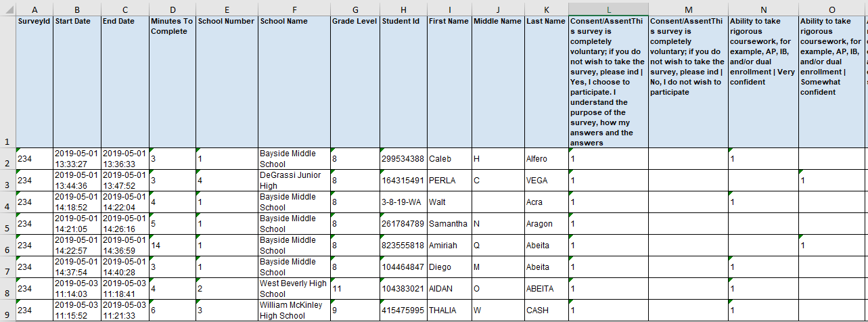Select last name cell Acra
868x322 pixels.
[547, 202]
